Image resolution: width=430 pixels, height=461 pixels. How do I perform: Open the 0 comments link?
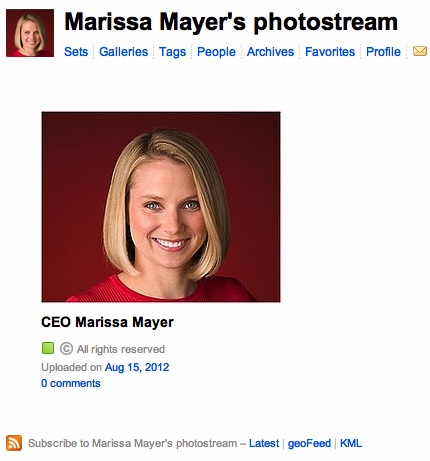tap(71, 383)
